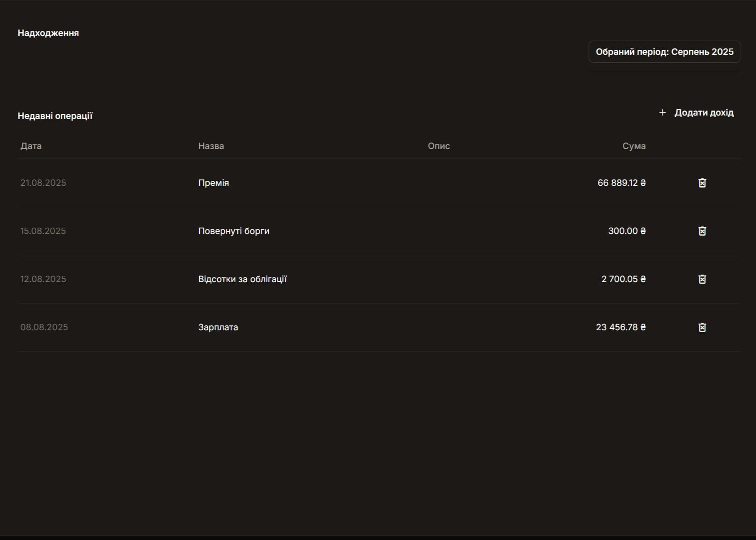756x540 pixels.
Task: Open the Зарплата row name
Action: [x=218, y=327]
